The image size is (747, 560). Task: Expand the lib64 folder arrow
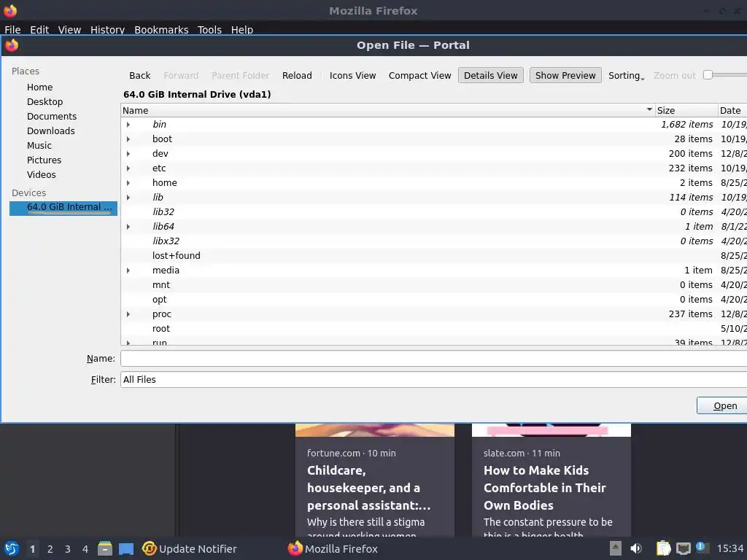(x=128, y=227)
